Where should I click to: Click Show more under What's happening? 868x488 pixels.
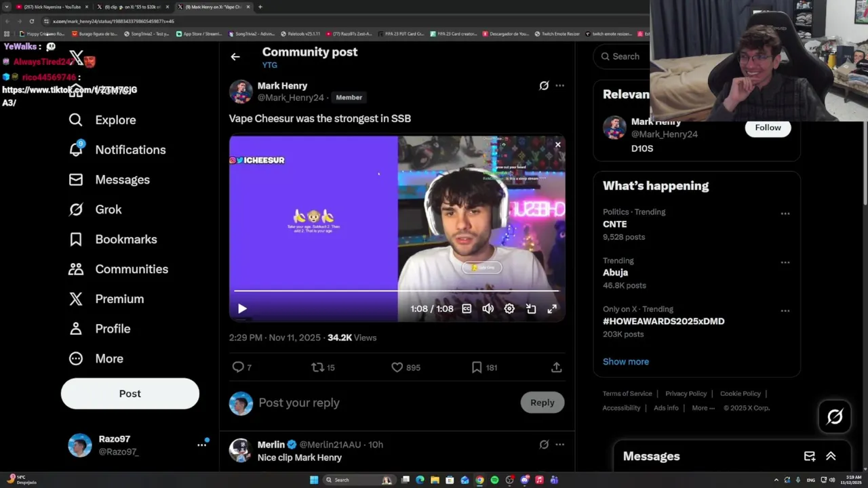(x=626, y=361)
